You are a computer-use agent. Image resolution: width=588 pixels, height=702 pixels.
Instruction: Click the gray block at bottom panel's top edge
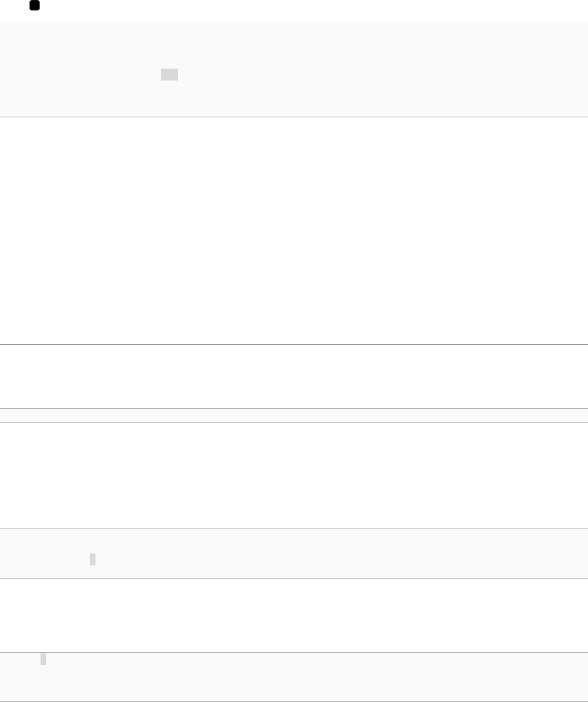tap(44, 659)
